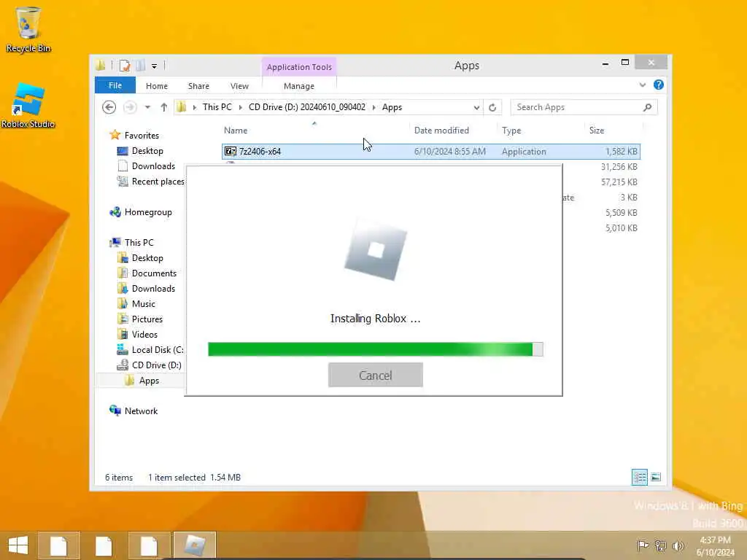Click the volume speaker tray icon
Viewport: 747px width, 560px height.
point(678,545)
